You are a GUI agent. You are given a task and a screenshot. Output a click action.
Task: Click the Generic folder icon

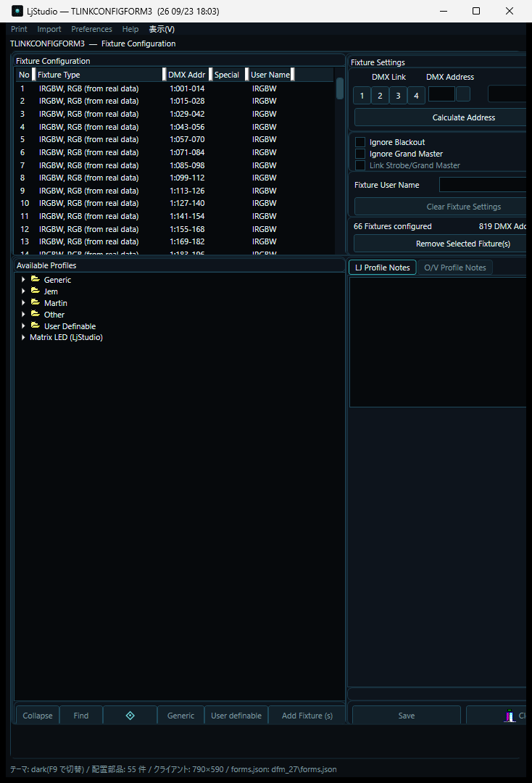click(36, 279)
